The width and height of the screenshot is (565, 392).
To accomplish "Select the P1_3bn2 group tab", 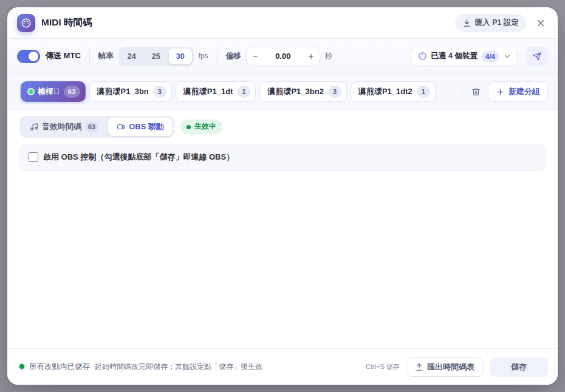I will (x=303, y=92).
